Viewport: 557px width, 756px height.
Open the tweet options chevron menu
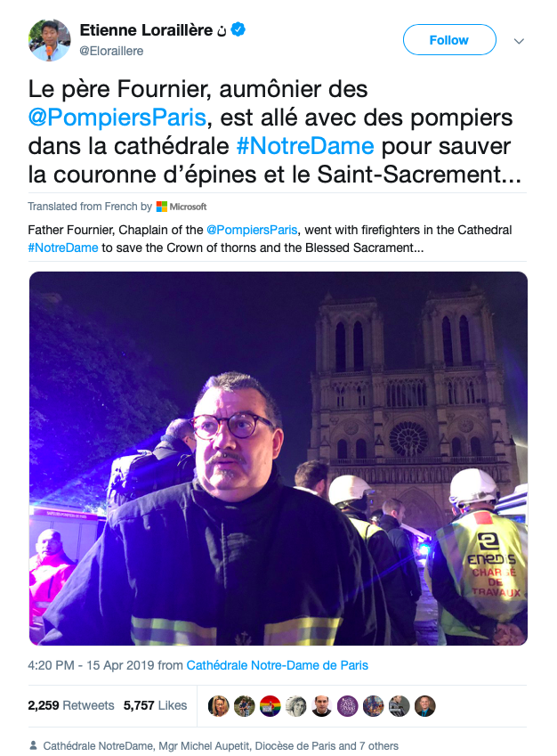(x=519, y=41)
